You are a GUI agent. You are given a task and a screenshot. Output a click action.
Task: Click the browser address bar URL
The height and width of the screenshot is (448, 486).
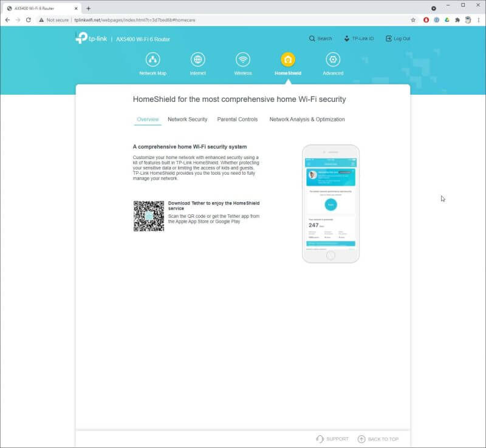coord(135,20)
